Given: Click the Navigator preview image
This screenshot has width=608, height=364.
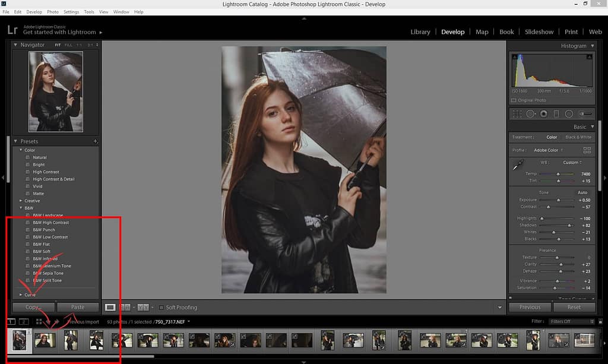Looking at the screenshot, I should click(56, 92).
